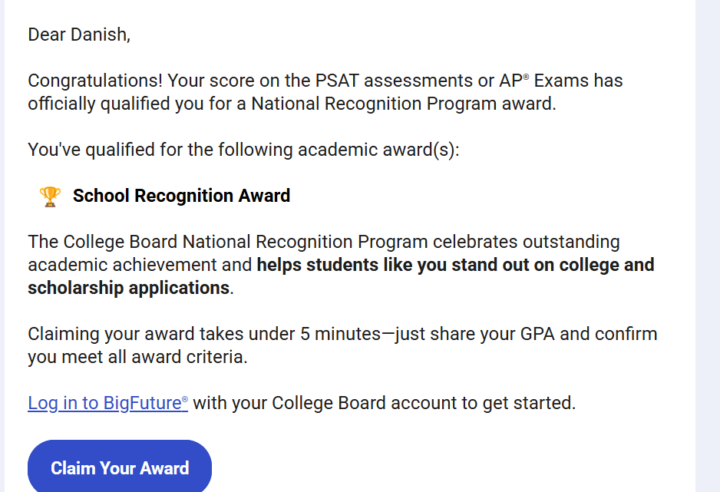Open the Log in to BigFuture link

pos(107,403)
